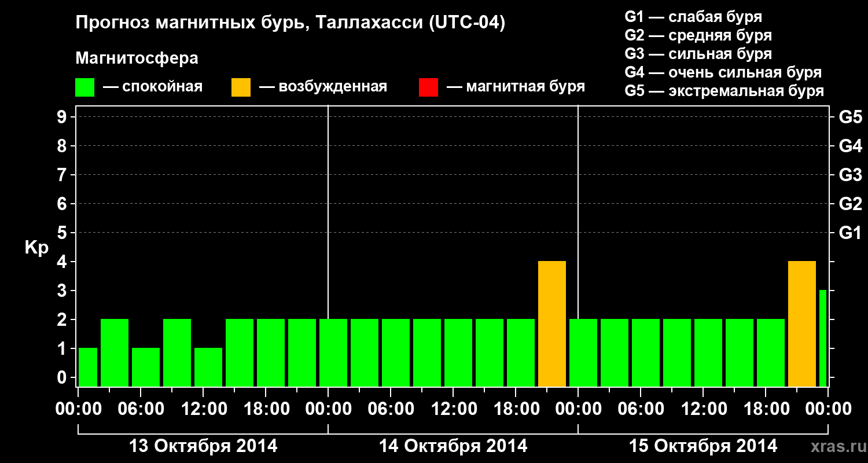This screenshot has width=868, height=463.
Task: Click the Kp 1 bar at 00:00 on 13 October
Action: point(88,368)
